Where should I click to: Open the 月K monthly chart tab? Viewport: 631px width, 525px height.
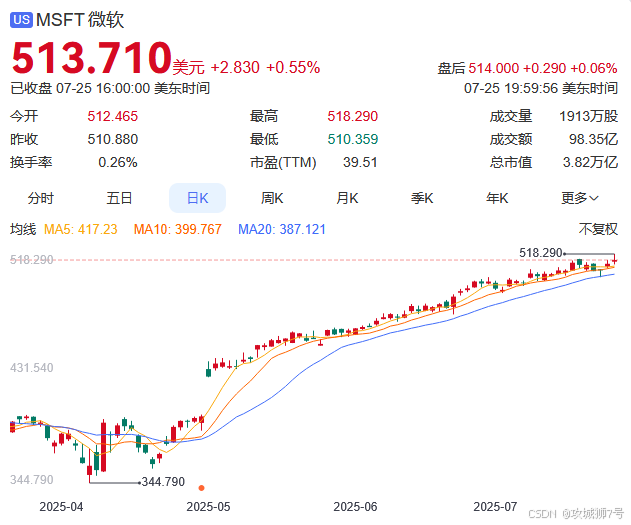pos(347,198)
